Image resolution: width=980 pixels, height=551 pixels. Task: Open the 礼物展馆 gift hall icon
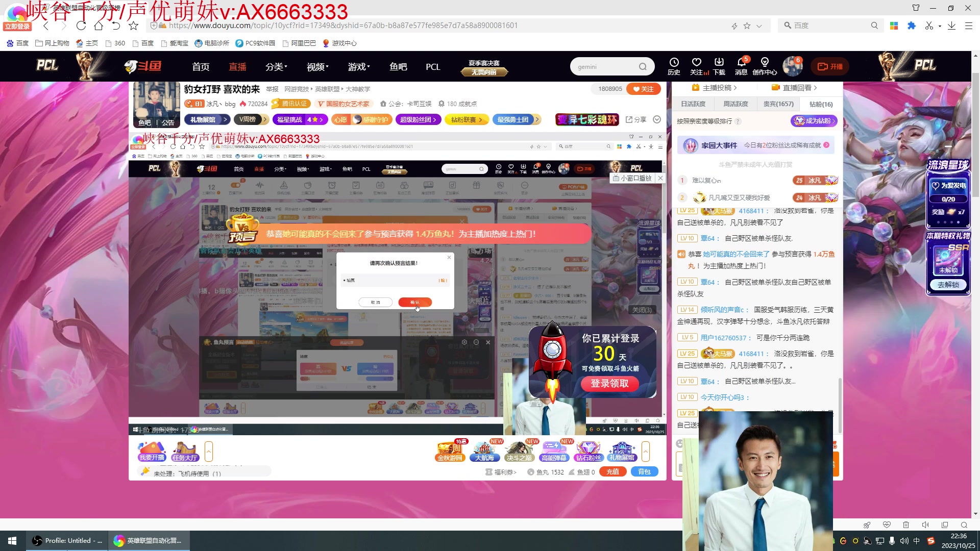point(622,452)
